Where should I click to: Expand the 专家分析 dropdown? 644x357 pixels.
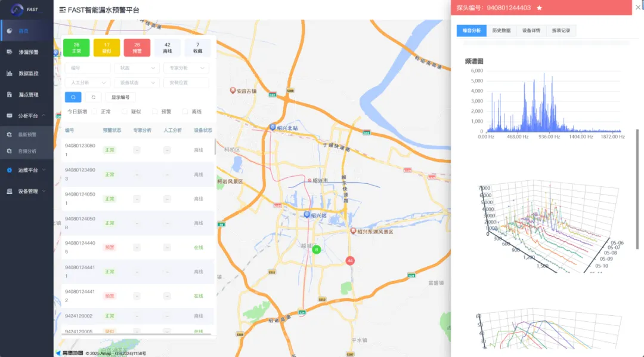(x=185, y=68)
